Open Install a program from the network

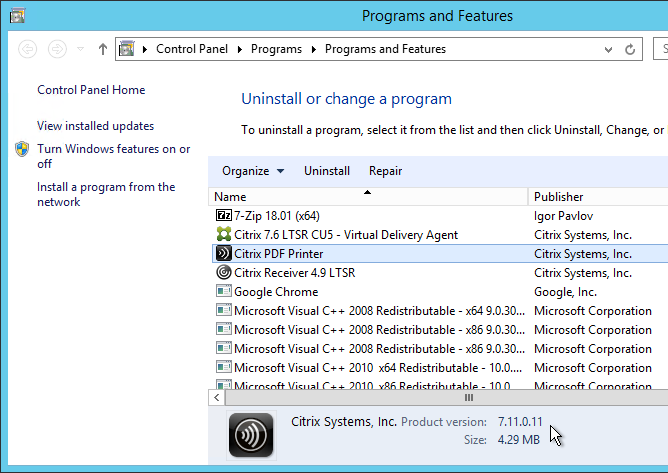click(x=106, y=194)
